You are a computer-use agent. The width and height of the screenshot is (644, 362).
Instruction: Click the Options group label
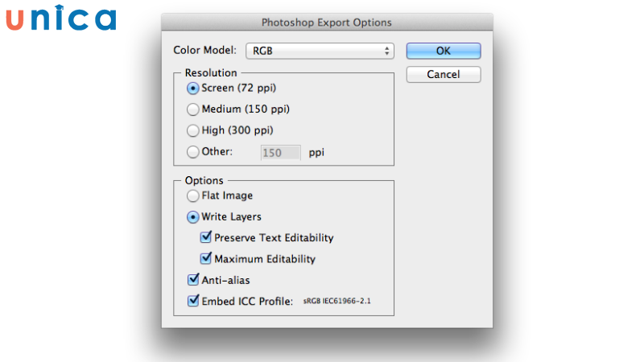pos(204,180)
